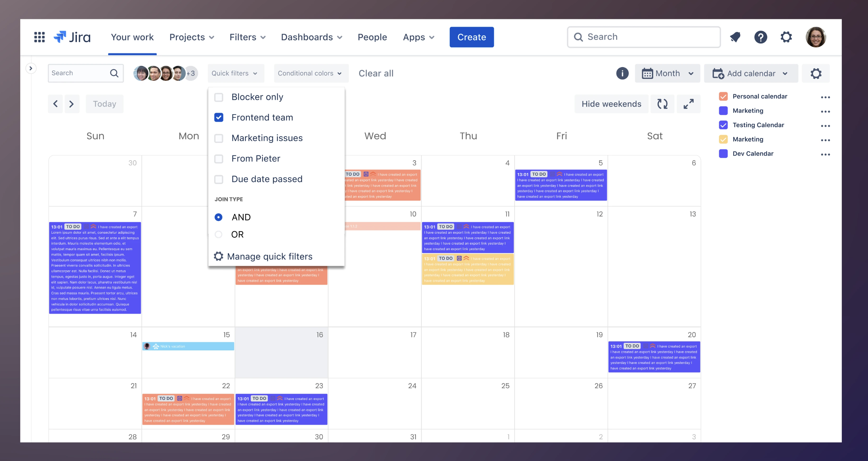Click the user avatar in top right
This screenshot has width=868, height=461.
(x=816, y=37)
